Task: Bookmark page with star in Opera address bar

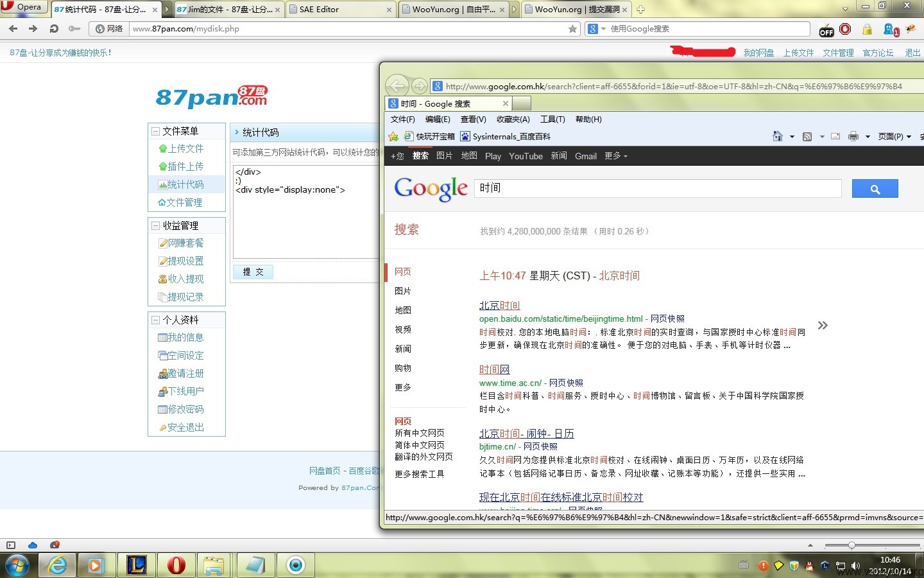Action: [572, 28]
